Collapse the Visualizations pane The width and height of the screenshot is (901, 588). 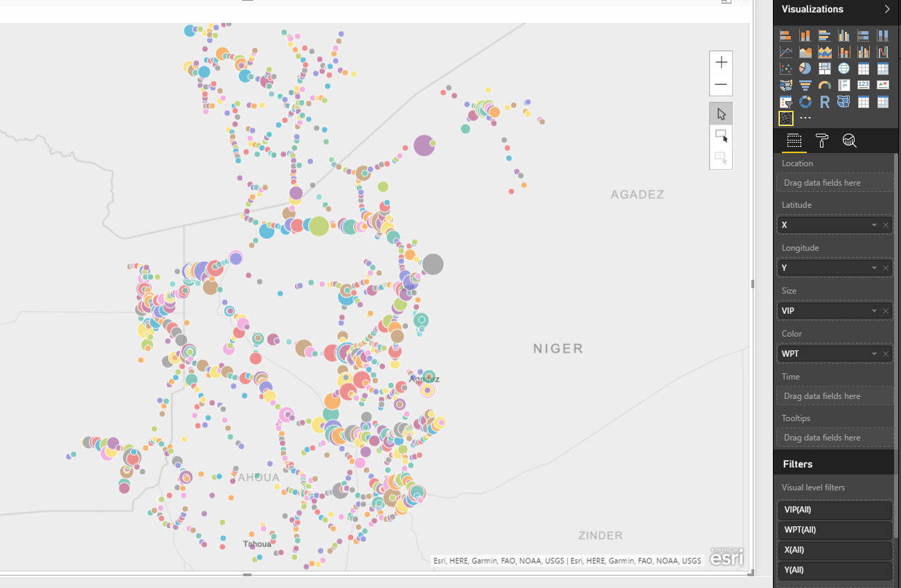887,9
